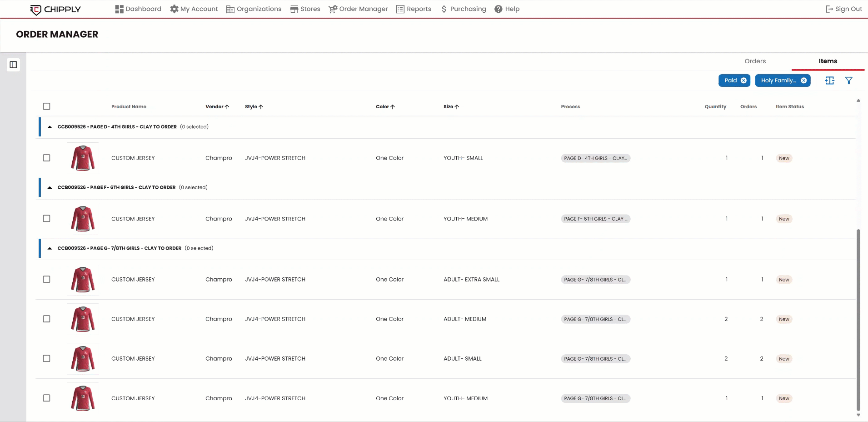Collapse the PAGE D- 4TH GIRLS group
Viewport: 868px width, 422px height.
pyautogui.click(x=50, y=127)
